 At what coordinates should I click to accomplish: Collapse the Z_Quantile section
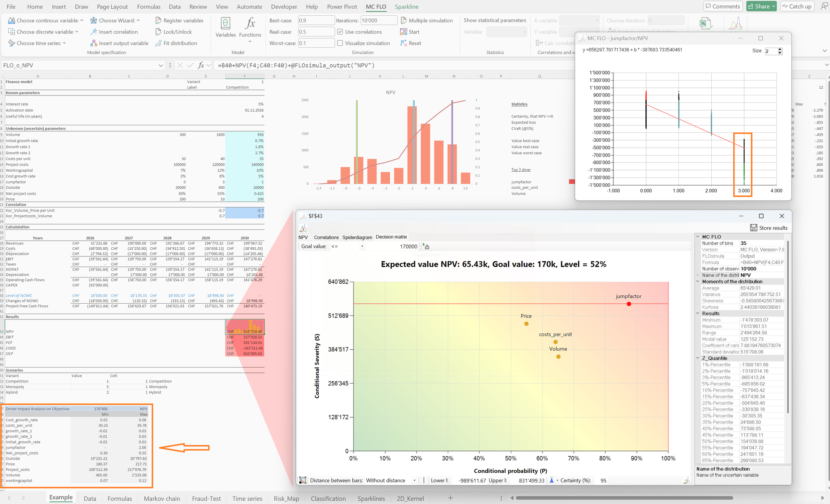point(698,358)
